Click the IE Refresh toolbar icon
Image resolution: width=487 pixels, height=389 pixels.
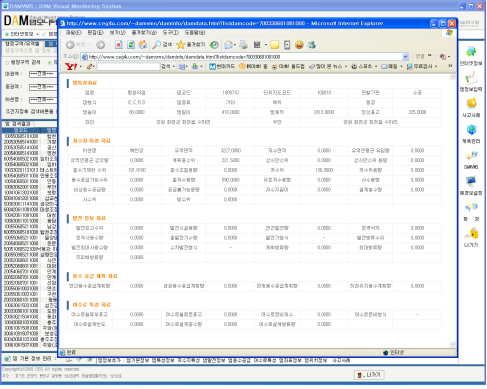coord(131,44)
